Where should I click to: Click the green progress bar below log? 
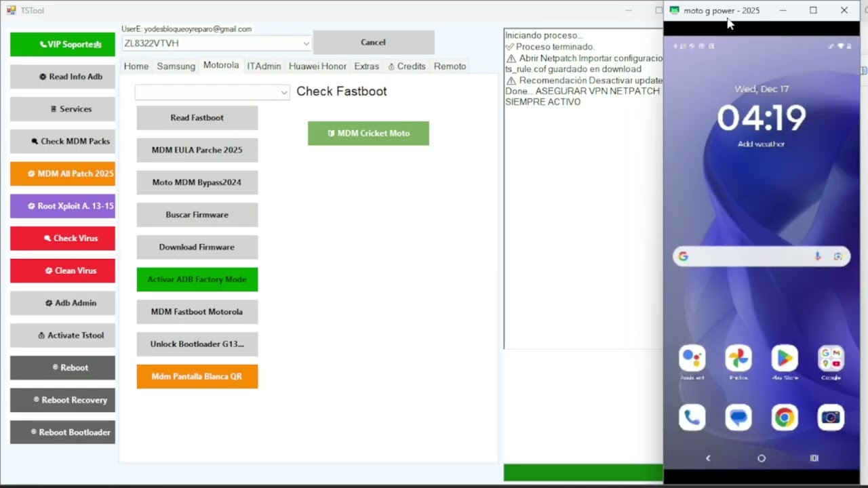point(583,473)
